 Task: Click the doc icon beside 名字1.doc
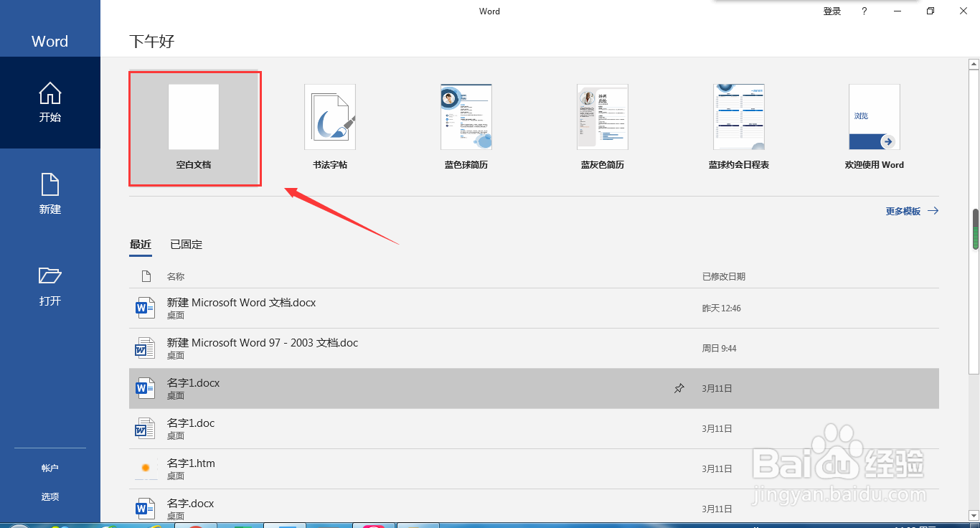tap(146, 429)
